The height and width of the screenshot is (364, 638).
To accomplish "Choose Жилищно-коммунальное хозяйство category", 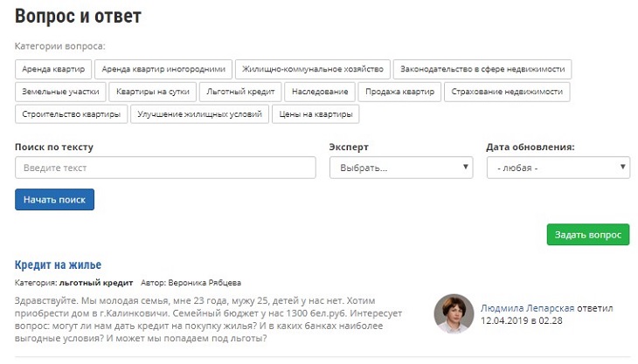I will pos(313,69).
